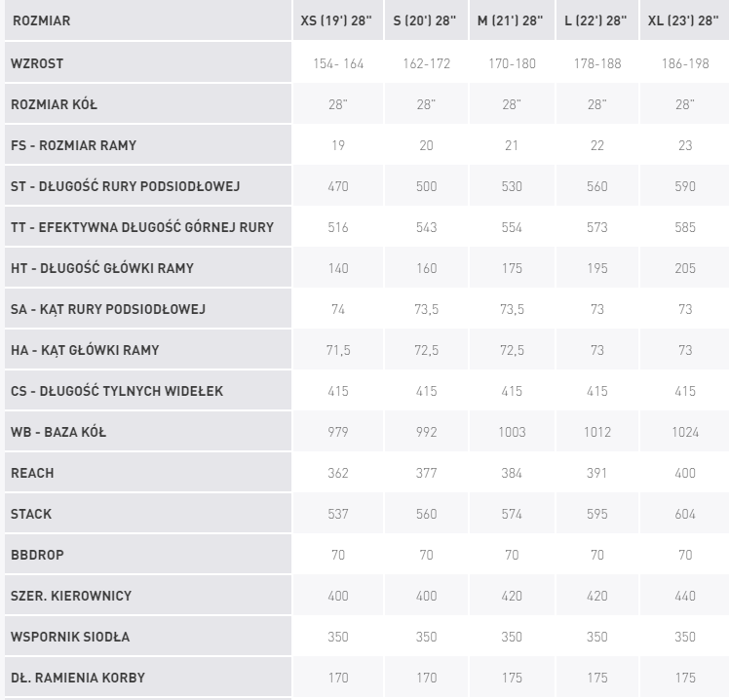Select height range 170-180 cell
Image resolution: width=729 pixels, height=700 pixels.
pos(513,63)
